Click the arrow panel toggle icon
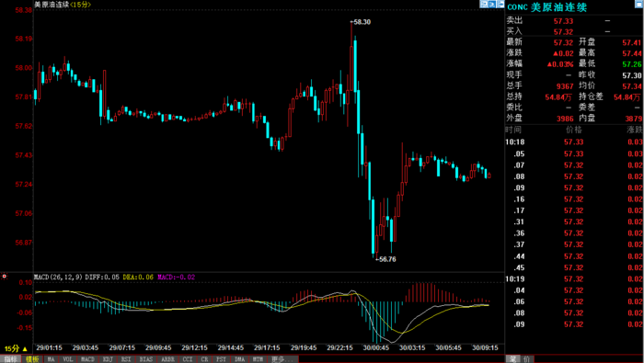The image size is (644, 363). pos(500,4)
